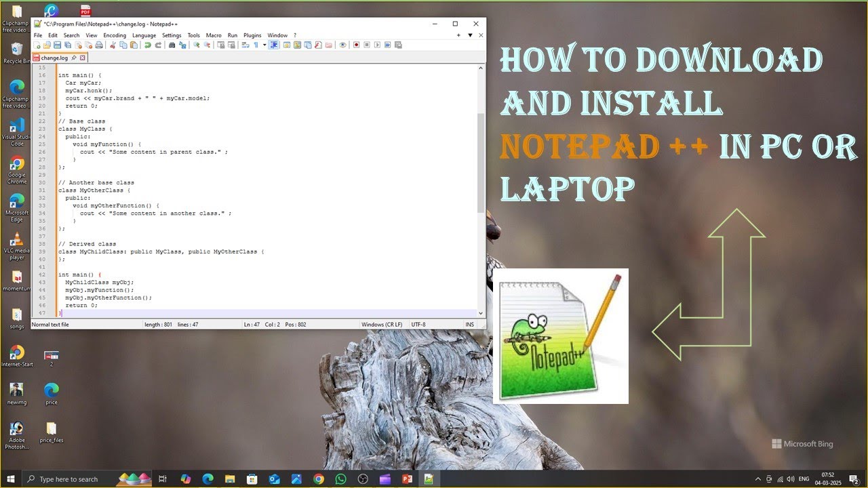Toggle Word Wrap in the toolbar
868x488 pixels.
pos(245,45)
